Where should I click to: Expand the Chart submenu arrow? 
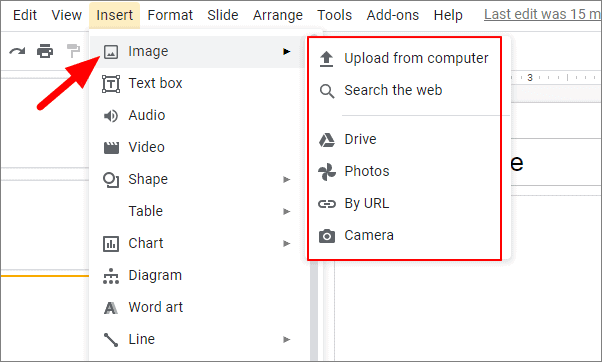click(x=286, y=243)
